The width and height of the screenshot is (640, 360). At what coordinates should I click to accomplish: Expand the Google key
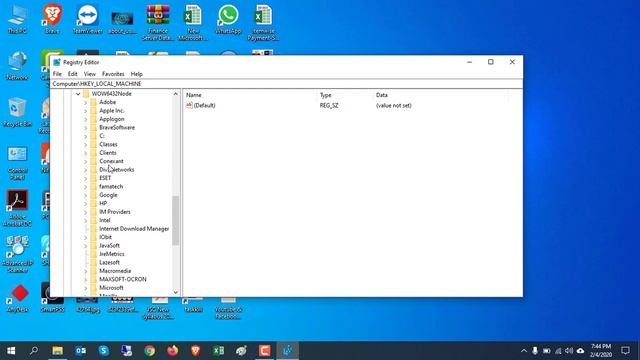click(86, 195)
